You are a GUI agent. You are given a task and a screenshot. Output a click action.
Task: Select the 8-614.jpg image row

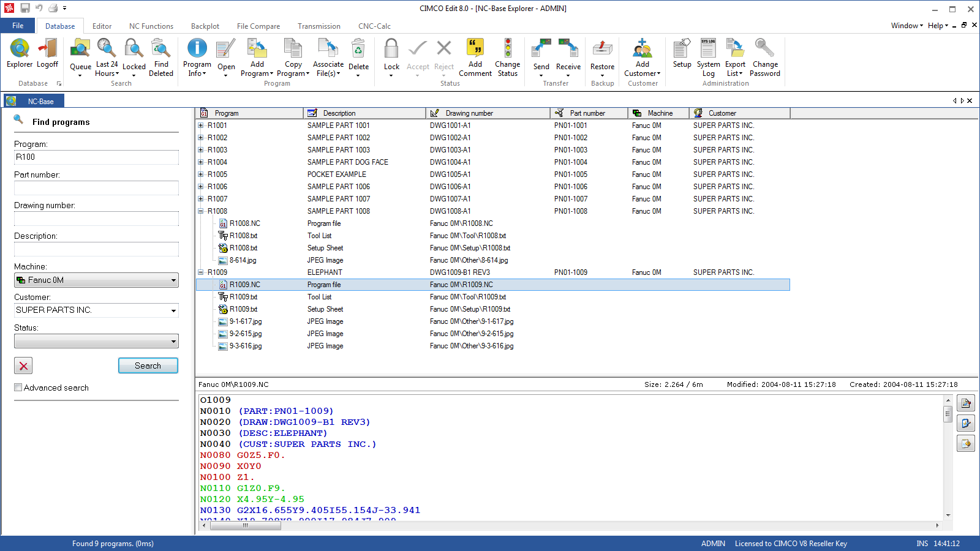pyautogui.click(x=493, y=260)
